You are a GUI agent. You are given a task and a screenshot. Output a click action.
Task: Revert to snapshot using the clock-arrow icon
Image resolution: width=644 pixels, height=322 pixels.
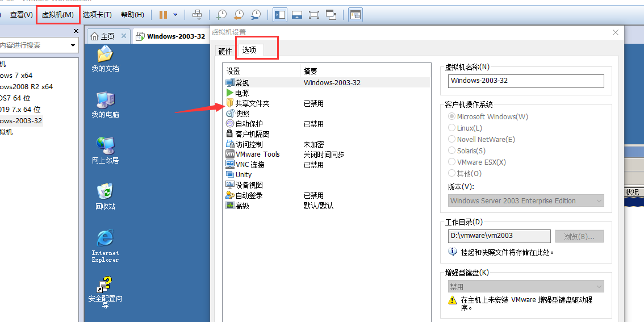(x=238, y=15)
